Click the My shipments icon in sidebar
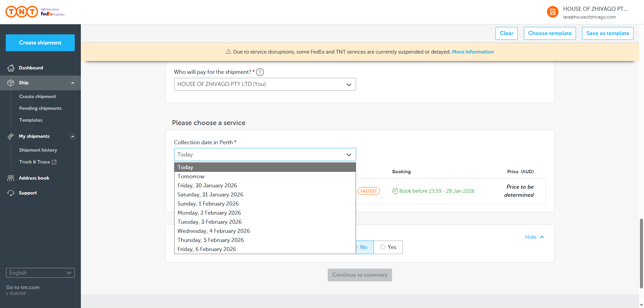Image resolution: width=644 pixels, height=308 pixels. coord(11,136)
